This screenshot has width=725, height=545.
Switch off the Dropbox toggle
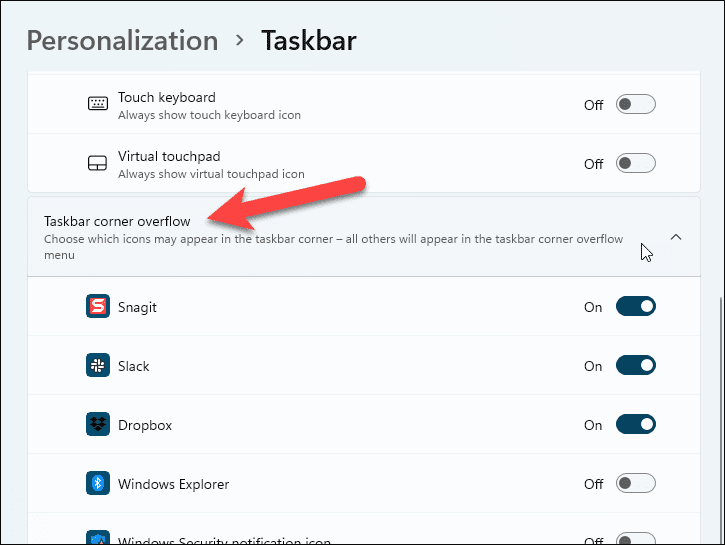point(635,425)
